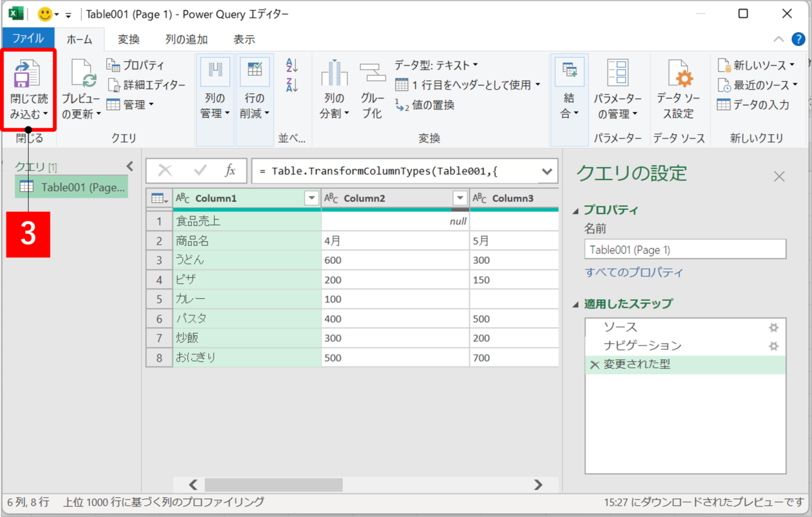Select row number 5 header
Screen dimensions: 812x517
click(x=159, y=299)
